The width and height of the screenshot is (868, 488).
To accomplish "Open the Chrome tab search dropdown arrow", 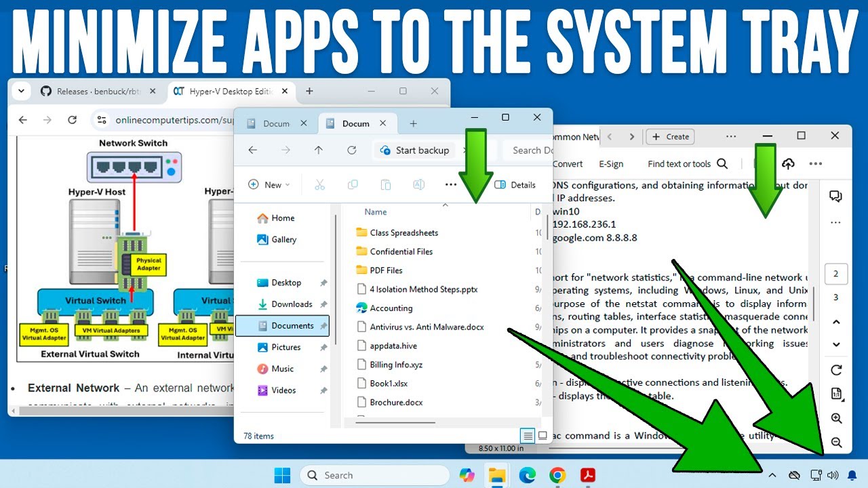I will 21,91.
